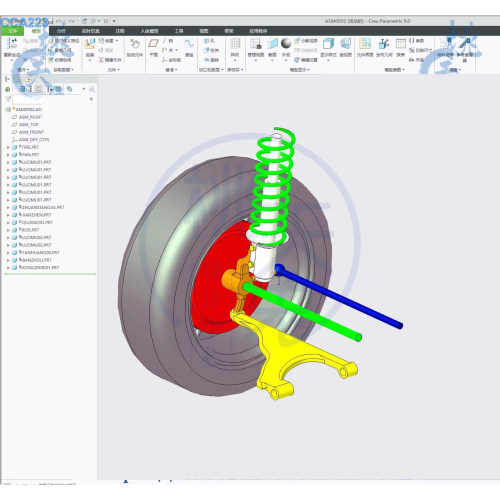Select QIUXIAO01.PRT in the model tree
This screenshot has width=500, height=500.
33,222
